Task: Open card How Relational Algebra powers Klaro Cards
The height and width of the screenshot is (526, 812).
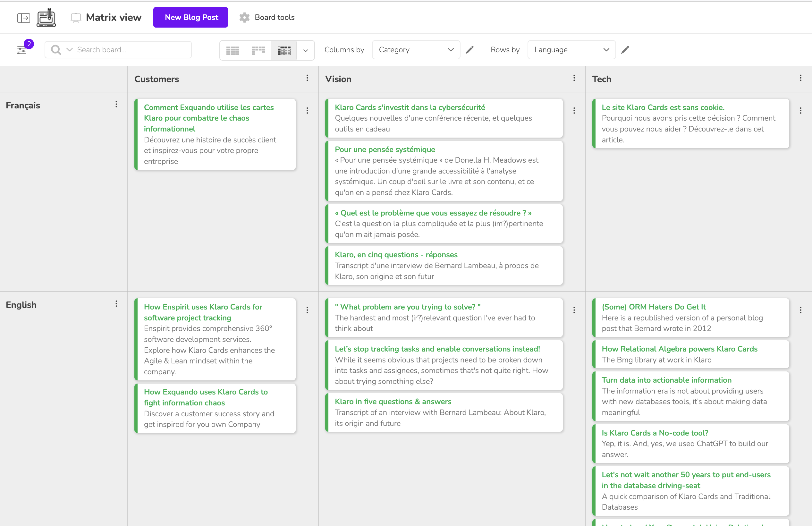Action: 690,354
